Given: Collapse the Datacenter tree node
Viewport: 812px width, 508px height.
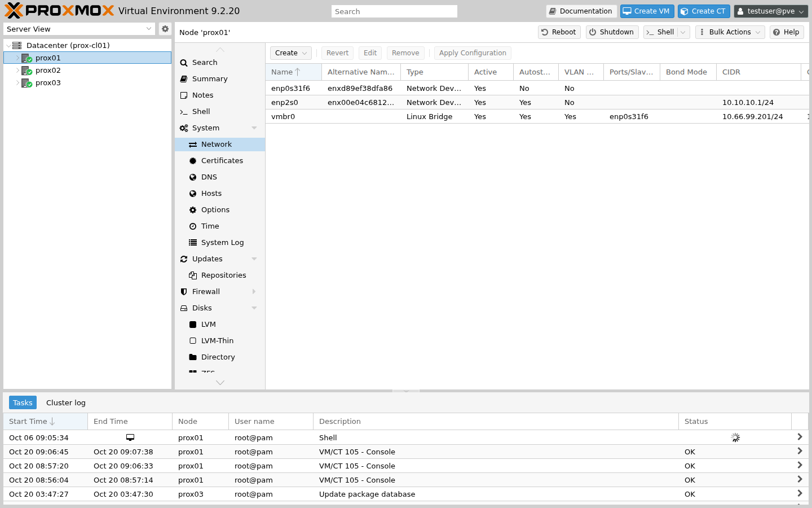Looking at the screenshot, I should [x=8, y=46].
